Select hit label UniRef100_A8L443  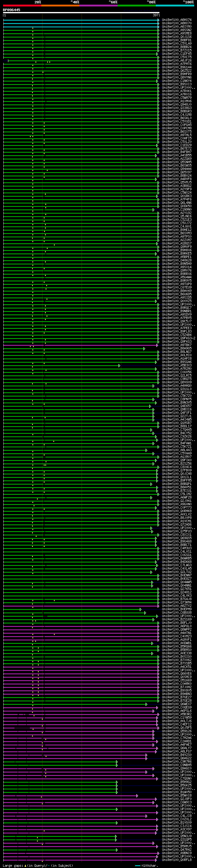point(176,450)
